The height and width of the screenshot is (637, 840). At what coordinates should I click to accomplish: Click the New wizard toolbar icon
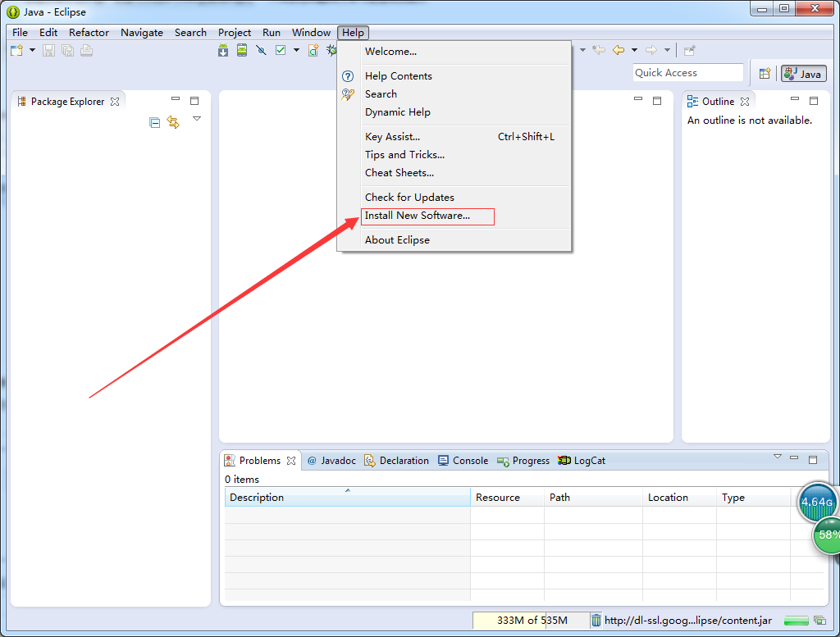point(16,50)
